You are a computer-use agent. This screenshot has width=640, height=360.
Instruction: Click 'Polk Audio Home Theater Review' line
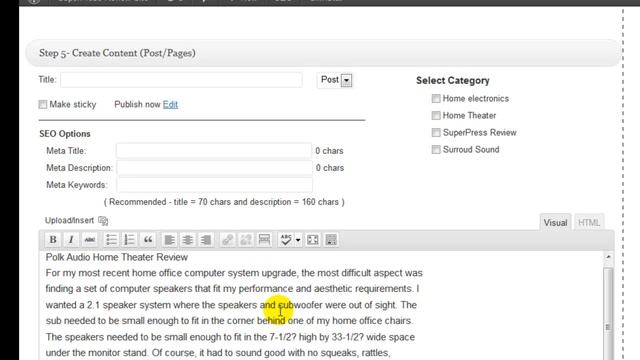pyautogui.click(x=117, y=257)
